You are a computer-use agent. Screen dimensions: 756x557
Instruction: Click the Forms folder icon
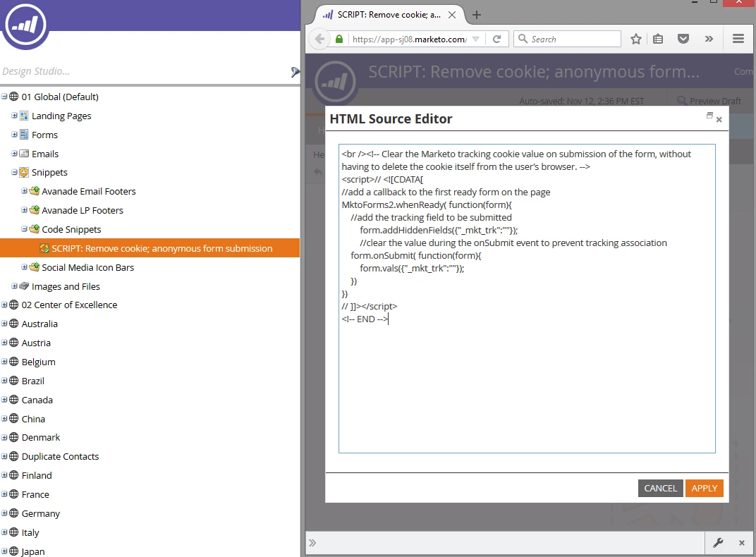pos(24,135)
